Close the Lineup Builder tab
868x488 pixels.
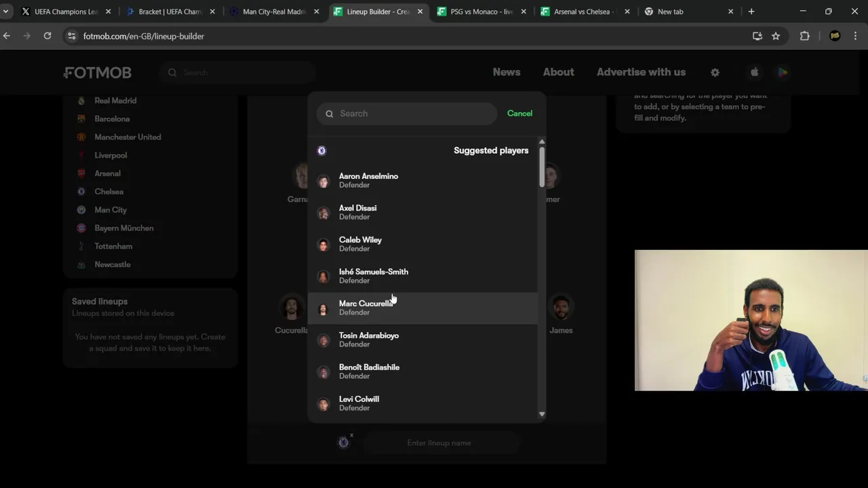420,12
